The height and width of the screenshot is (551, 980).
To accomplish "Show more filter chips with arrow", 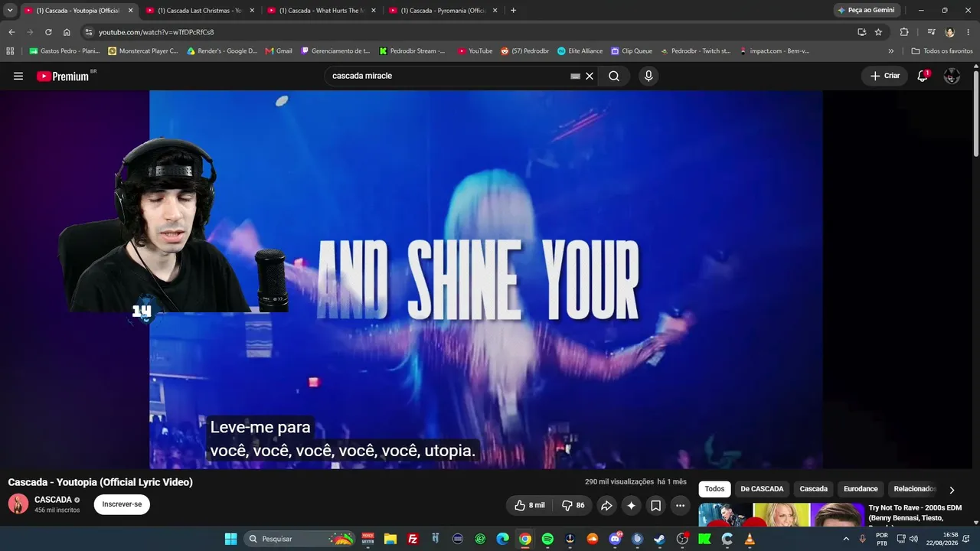I will pyautogui.click(x=952, y=490).
